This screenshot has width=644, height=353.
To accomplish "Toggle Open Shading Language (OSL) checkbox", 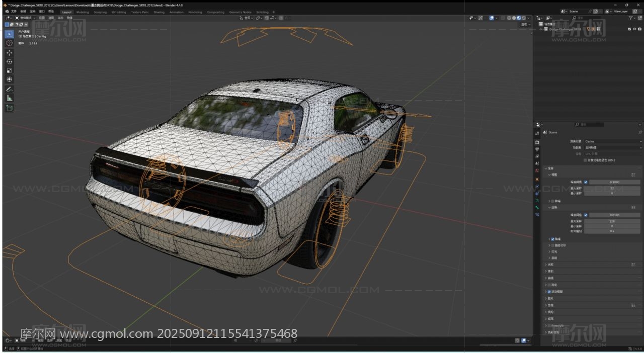I will pos(585,160).
